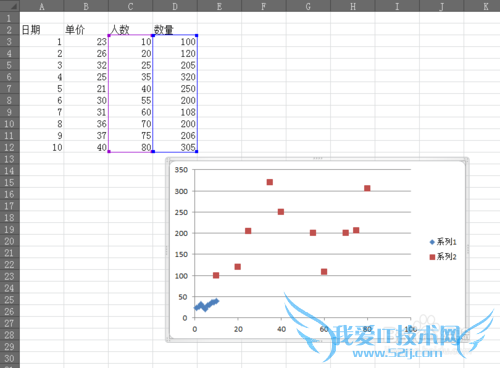500x368 pixels.
Task: Select 人数 cell with value 80
Action: [130, 147]
